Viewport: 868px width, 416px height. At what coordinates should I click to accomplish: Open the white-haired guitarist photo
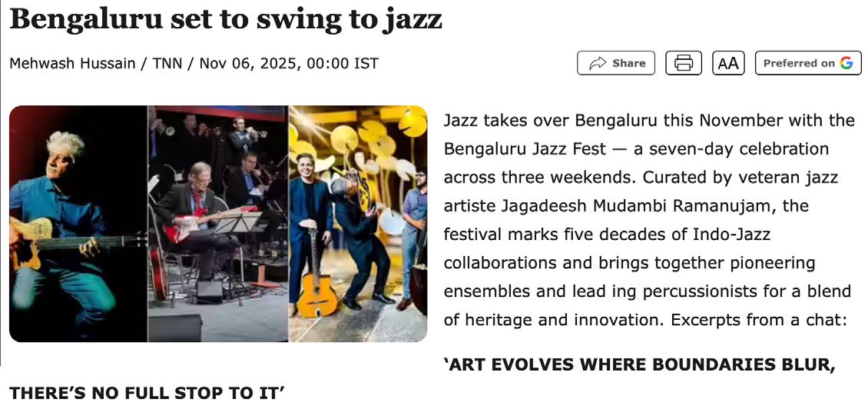tap(78, 224)
